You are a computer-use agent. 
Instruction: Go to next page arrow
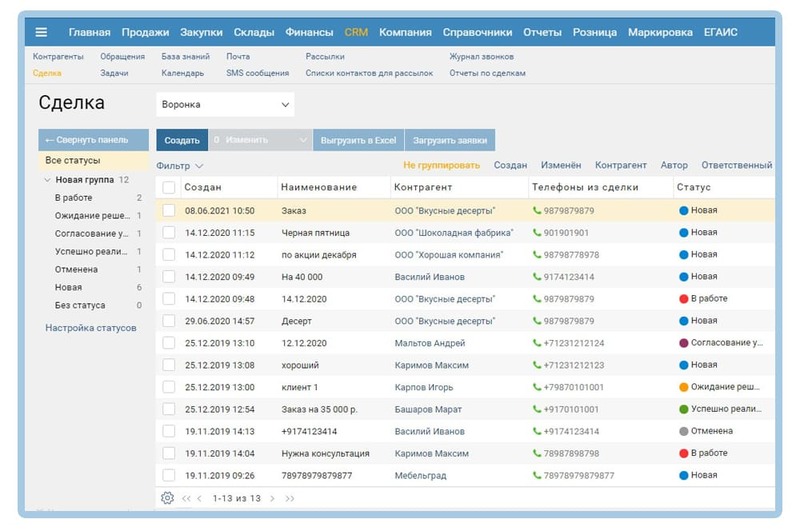coord(272,498)
